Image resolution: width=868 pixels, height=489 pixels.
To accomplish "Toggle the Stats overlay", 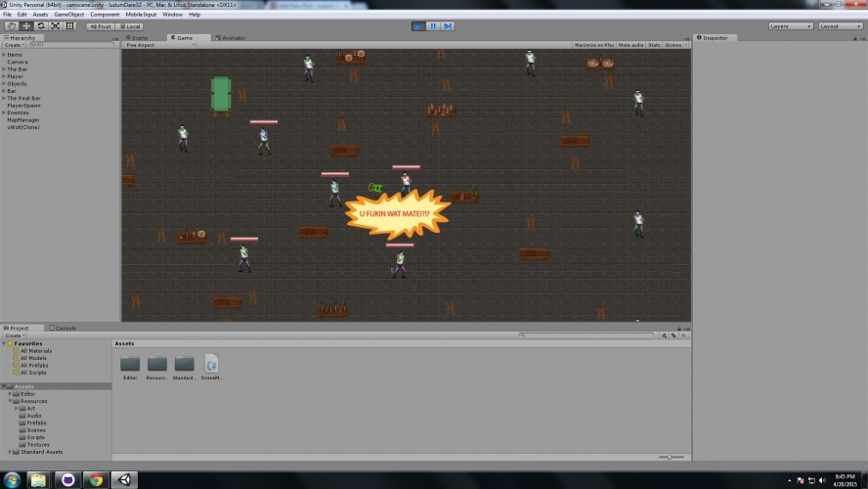I will tap(654, 45).
